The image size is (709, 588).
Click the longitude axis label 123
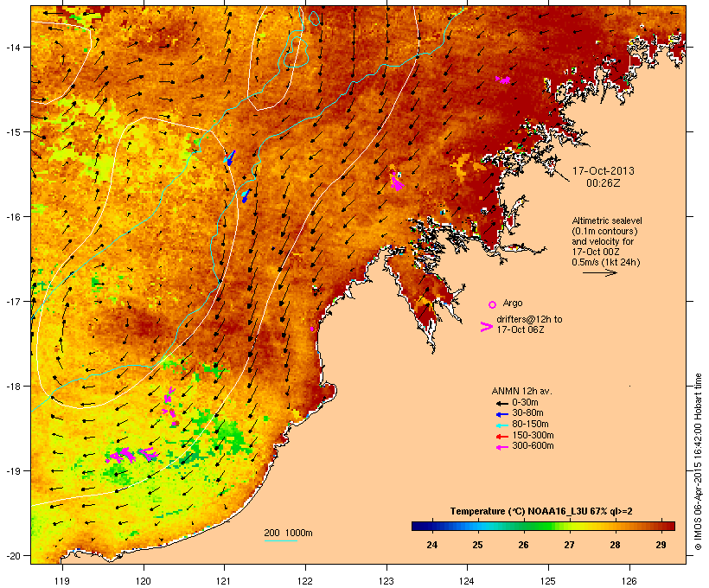(x=386, y=581)
